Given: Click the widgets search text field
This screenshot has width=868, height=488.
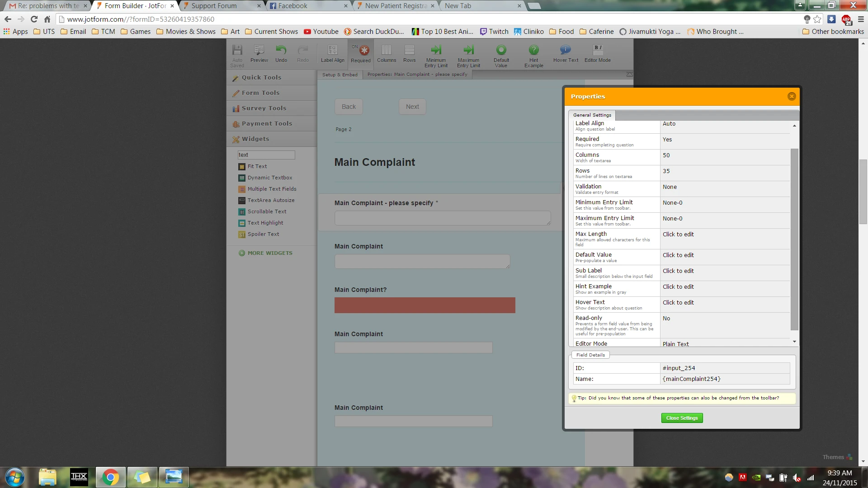Looking at the screenshot, I should pyautogui.click(x=266, y=155).
